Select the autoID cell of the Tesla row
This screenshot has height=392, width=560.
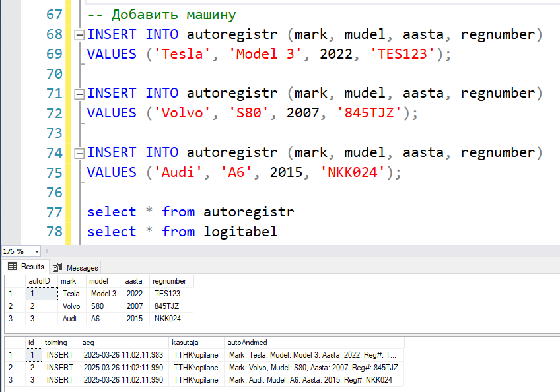coord(42,294)
